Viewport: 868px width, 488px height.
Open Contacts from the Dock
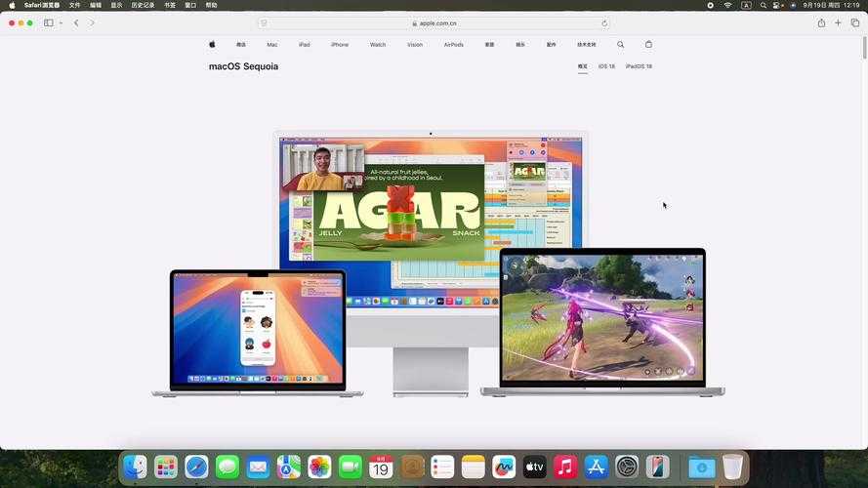[x=412, y=468]
